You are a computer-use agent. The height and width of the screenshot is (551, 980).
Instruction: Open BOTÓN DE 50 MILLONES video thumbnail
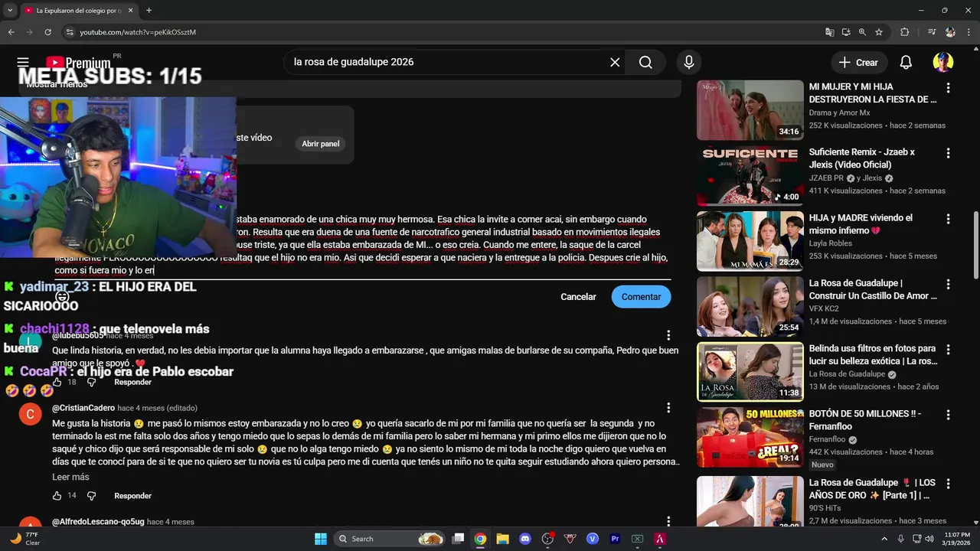click(x=750, y=437)
